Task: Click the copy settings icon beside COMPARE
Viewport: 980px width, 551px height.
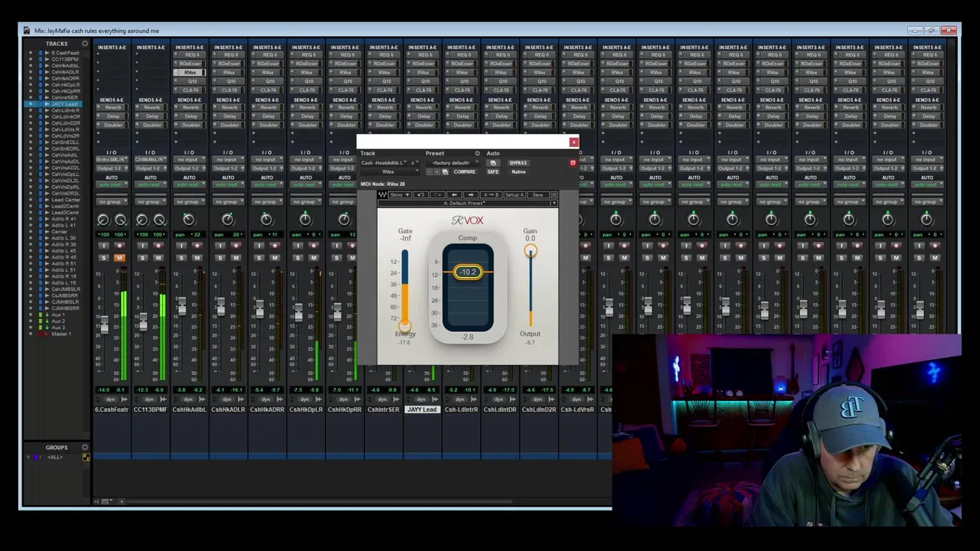Action: (x=445, y=172)
